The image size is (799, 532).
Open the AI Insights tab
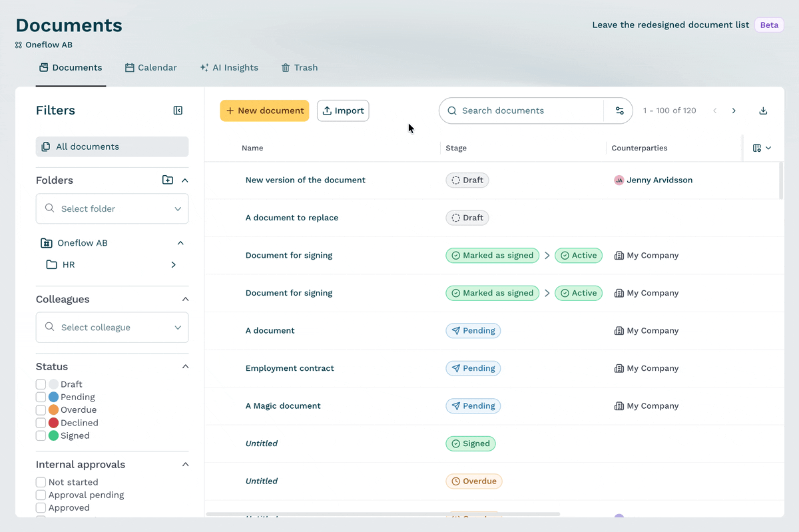tap(228, 67)
